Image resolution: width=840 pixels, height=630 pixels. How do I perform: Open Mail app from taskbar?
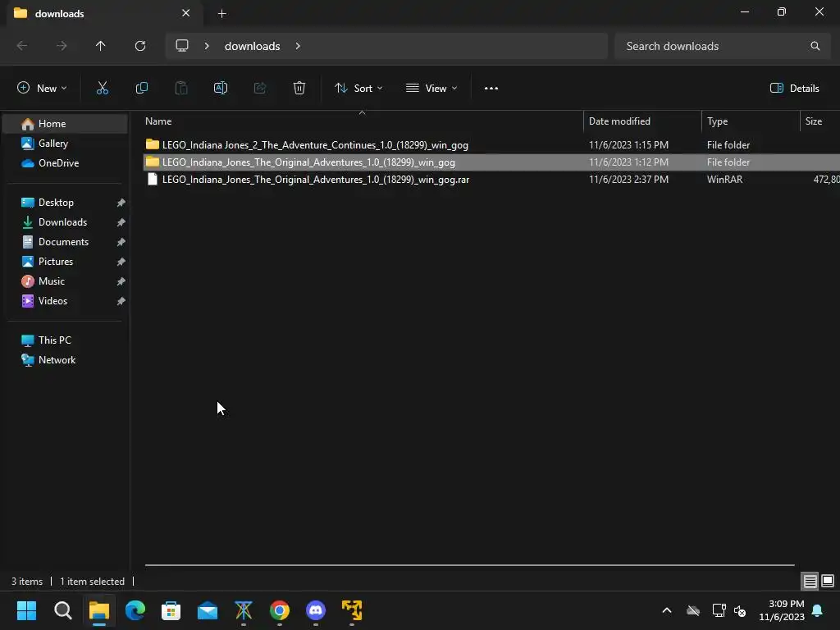(208, 610)
